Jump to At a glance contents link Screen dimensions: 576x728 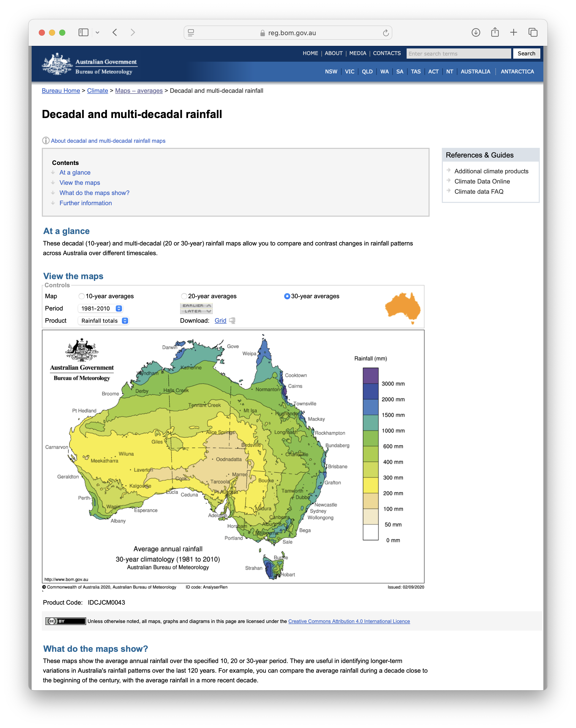click(75, 173)
